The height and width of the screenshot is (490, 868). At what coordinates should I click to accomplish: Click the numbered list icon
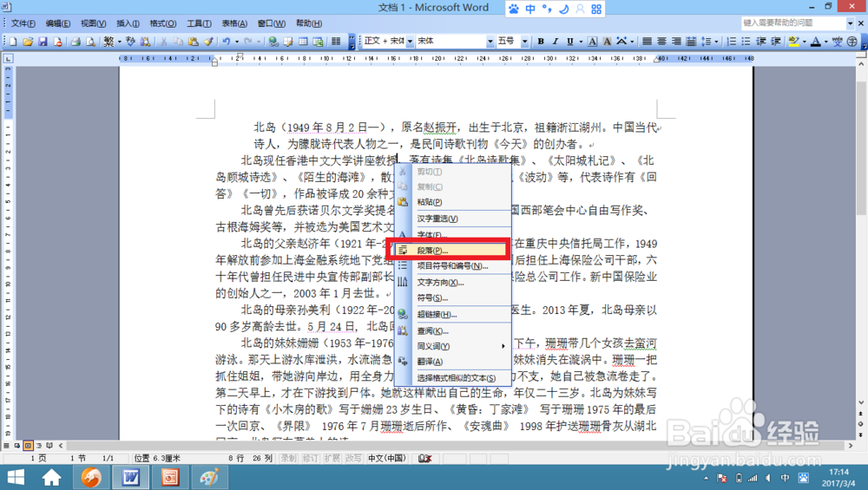click(x=731, y=42)
